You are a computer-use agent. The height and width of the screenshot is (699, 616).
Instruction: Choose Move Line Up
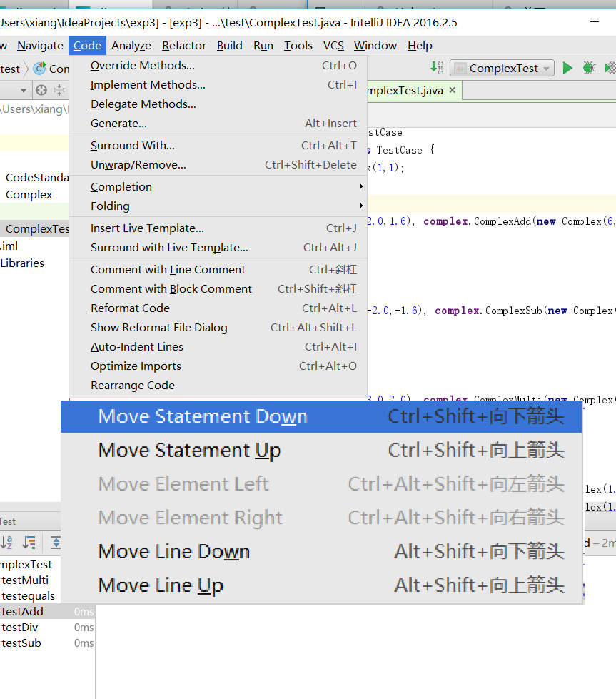(321, 585)
